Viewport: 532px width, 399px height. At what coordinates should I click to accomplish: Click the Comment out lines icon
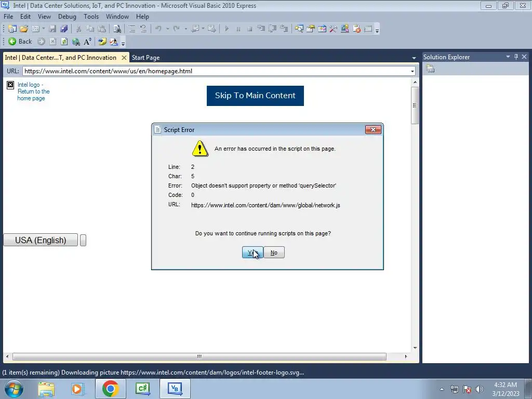[x=132, y=29]
